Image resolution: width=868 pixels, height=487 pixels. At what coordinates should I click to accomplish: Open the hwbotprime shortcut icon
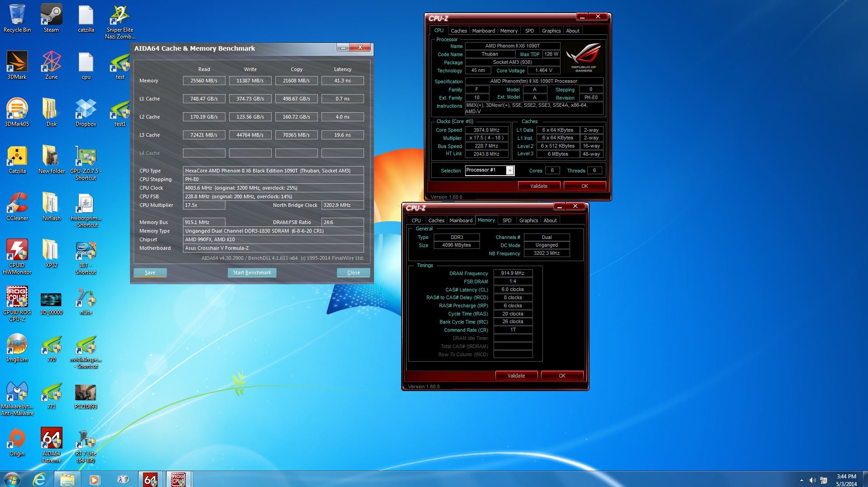pos(86,210)
